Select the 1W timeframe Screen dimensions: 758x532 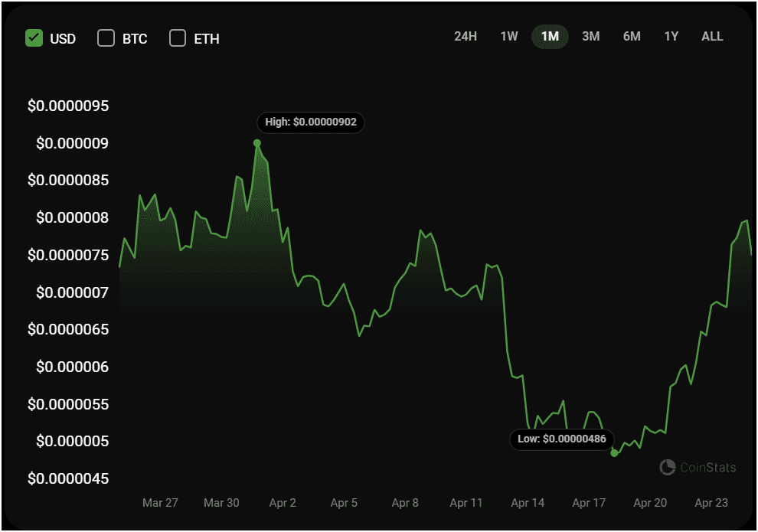point(508,36)
